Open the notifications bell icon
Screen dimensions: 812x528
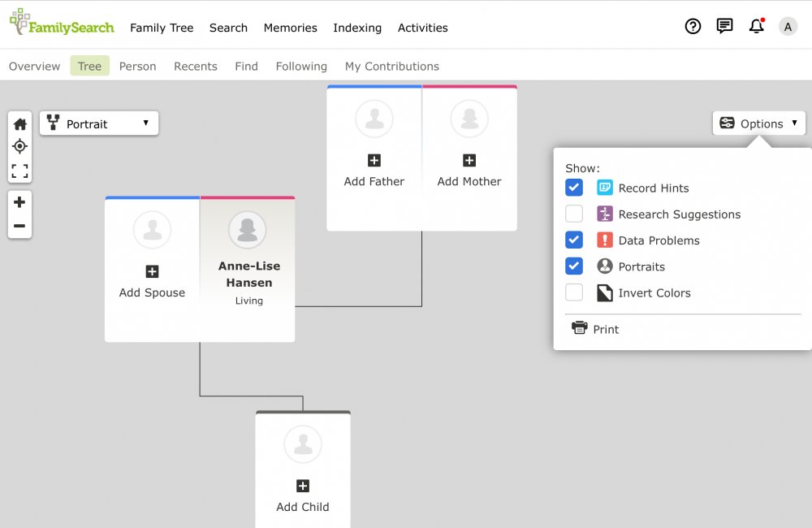pos(756,27)
